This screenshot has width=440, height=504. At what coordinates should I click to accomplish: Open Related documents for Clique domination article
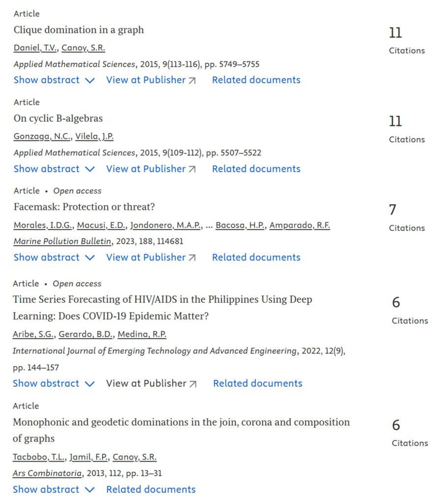pos(256,80)
